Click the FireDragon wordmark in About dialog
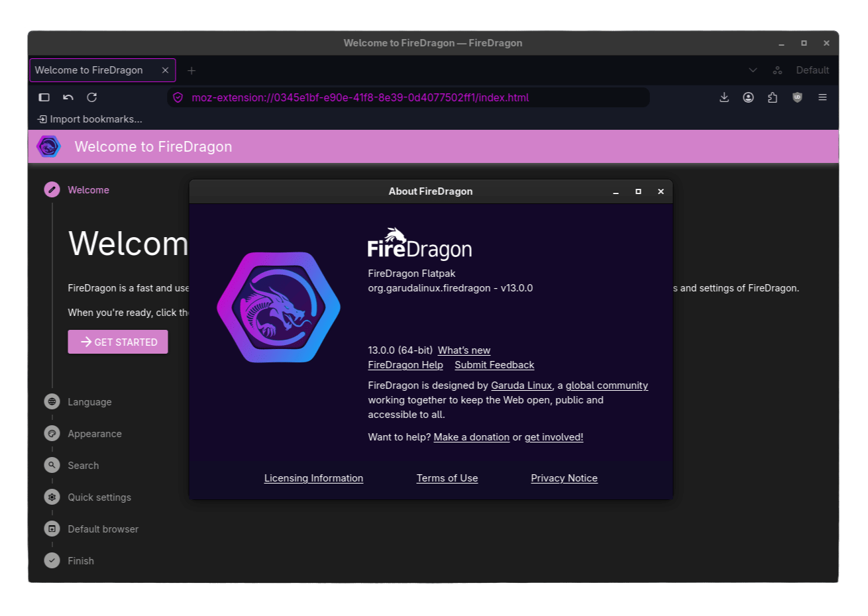This screenshot has height=616, width=868. coord(420,244)
